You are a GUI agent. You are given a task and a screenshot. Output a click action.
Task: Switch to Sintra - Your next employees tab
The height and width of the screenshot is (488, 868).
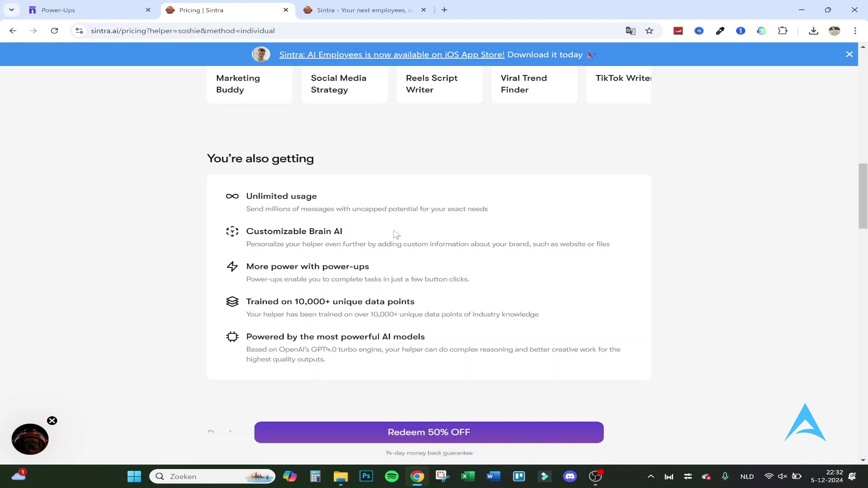point(364,10)
